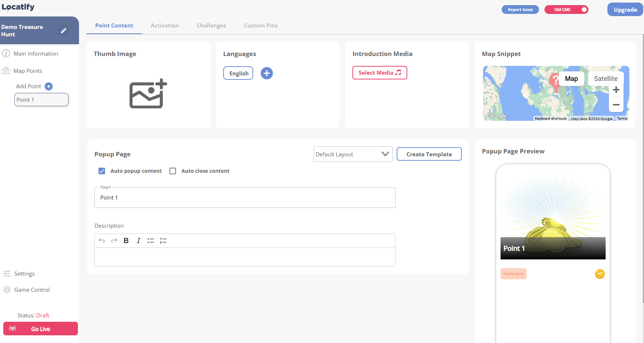The width and height of the screenshot is (644, 343).
Task: Add another language using the plus icon
Action: click(267, 73)
